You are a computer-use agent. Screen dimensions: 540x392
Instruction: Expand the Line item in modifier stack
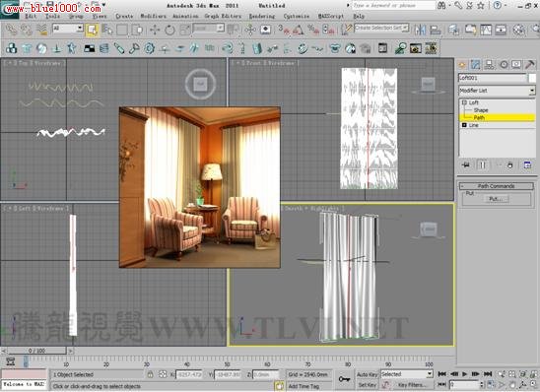coord(464,125)
